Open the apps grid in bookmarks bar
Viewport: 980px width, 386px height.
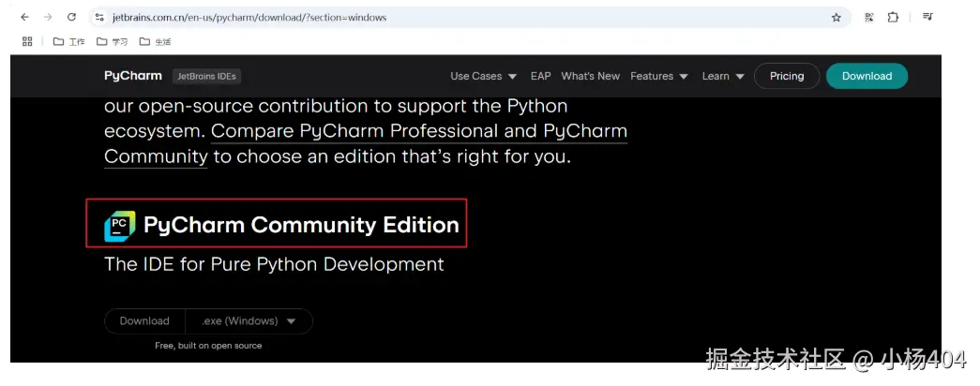tap(27, 41)
